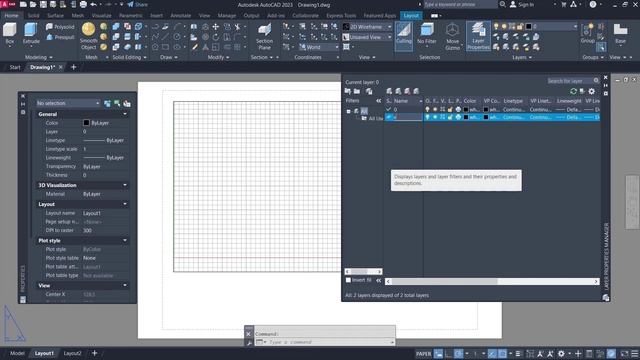Click the Refresh icon in Layer Manager
The width and height of the screenshot is (640, 360).
click(573, 91)
